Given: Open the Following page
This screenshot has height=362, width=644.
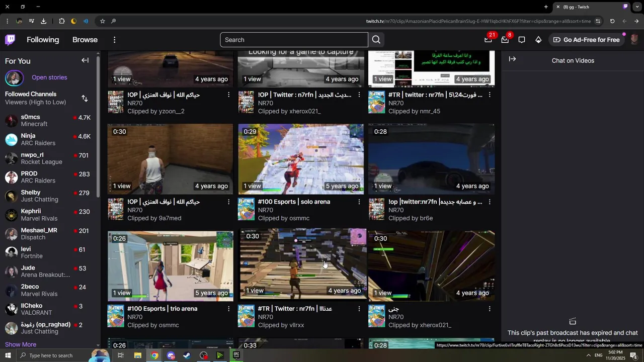Looking at the screenshot, I should 43,40.
